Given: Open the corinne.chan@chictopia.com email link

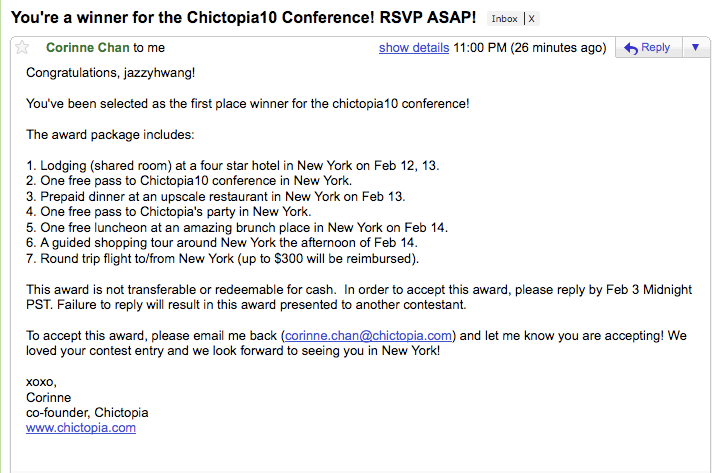Looking at the screenshot, I should tap(368, 336).
